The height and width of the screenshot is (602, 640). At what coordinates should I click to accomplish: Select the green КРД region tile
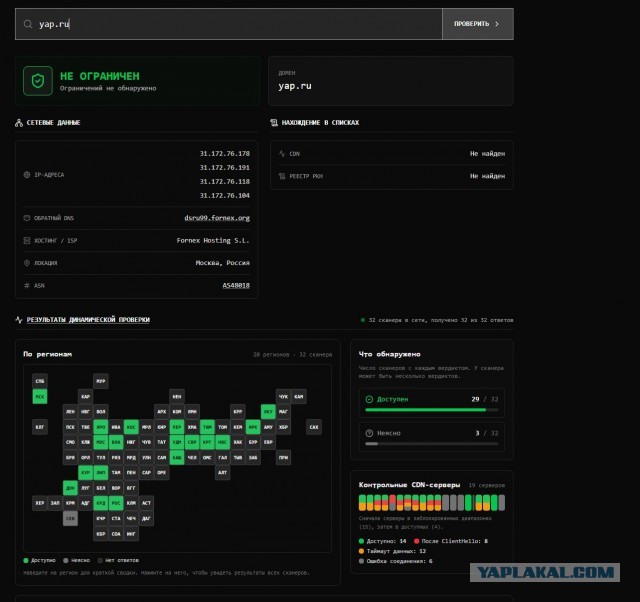point(101,503)
